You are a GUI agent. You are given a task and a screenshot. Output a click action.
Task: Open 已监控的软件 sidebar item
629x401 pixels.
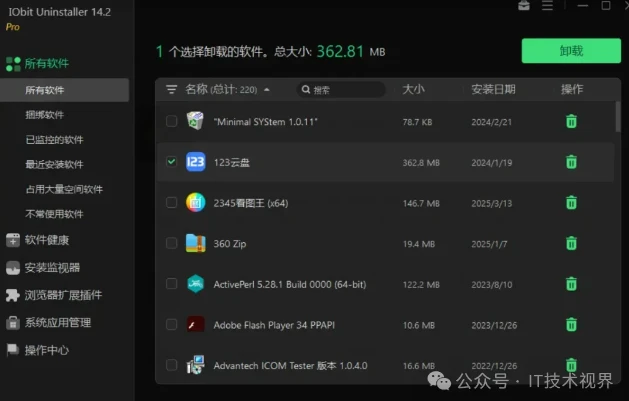coord(54,140)
